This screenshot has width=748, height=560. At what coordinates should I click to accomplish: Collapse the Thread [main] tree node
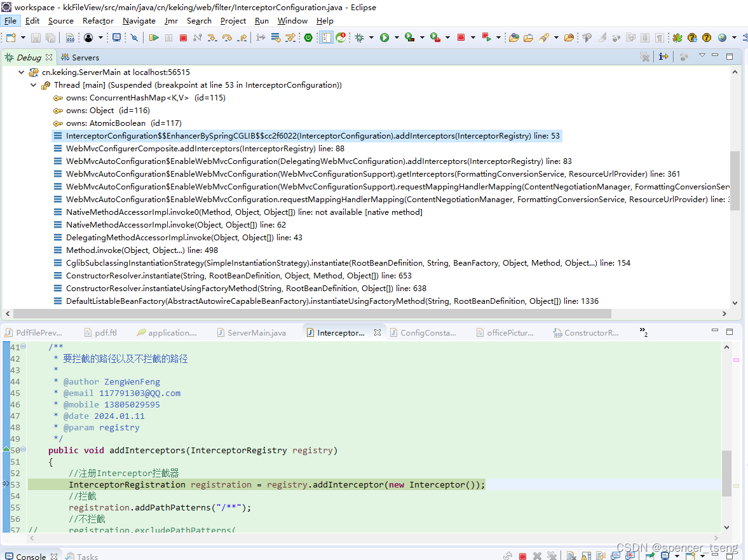click(33, 85)
